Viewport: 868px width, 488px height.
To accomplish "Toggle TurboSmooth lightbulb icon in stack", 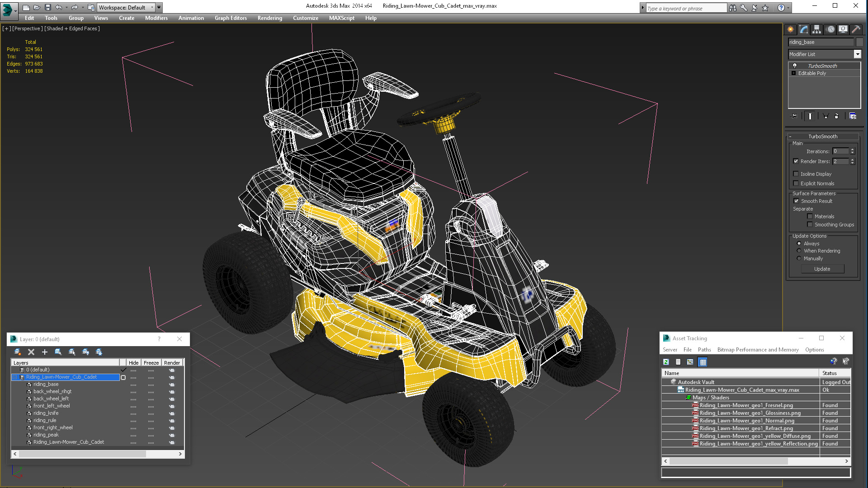I will click(794, 66).
